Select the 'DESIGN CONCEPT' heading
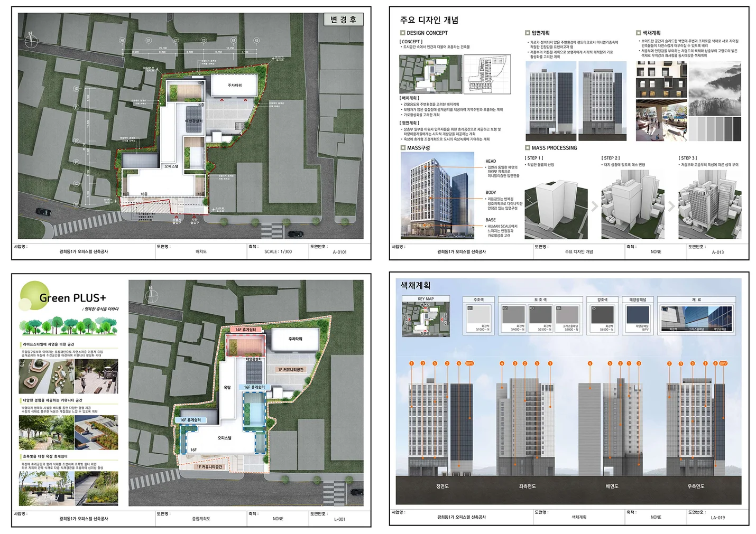Screen dimensions: 756x534 [427, 33]
